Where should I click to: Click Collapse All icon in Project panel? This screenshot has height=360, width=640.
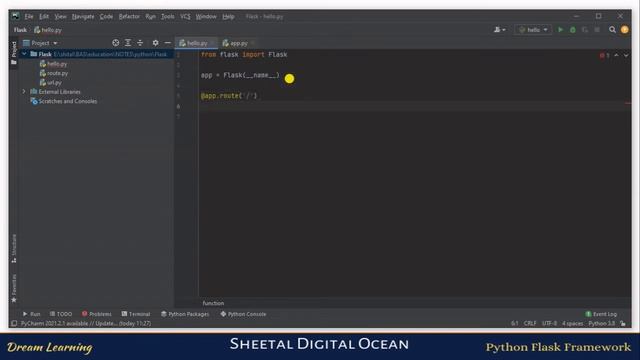pos(140,43)
